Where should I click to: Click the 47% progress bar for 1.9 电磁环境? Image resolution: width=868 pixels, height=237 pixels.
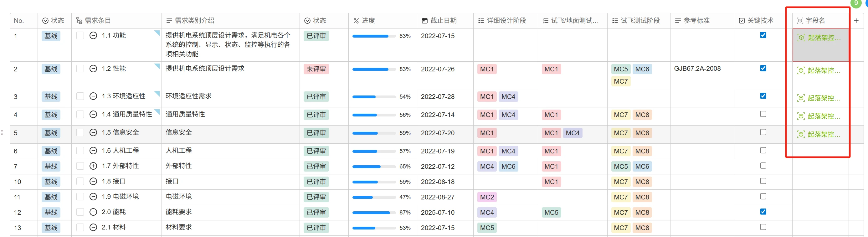[374, 197]
